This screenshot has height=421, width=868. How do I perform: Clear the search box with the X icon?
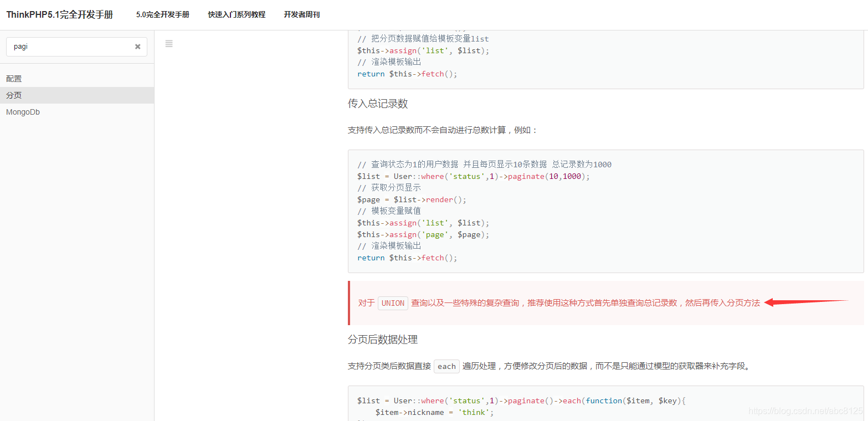(138, 47)
